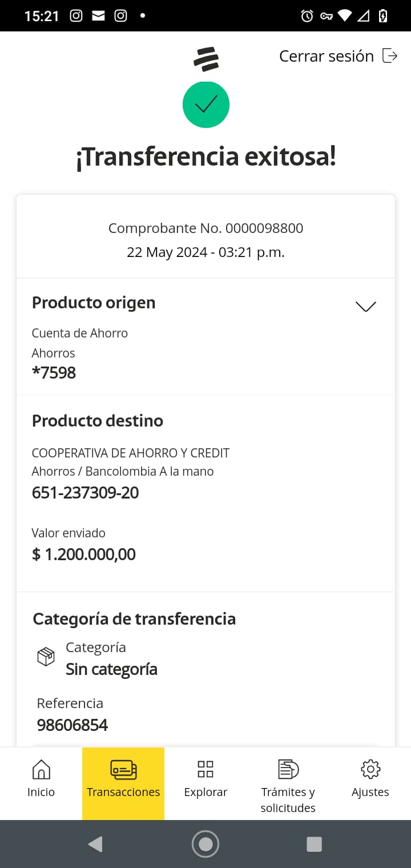
Task: Tap the Ajustes gear icon
Action: point(370,769)
